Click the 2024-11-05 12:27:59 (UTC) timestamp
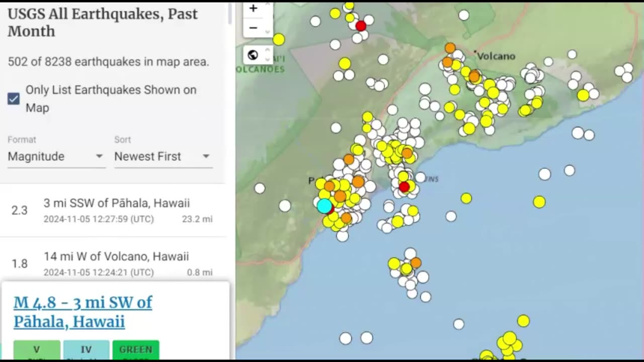This screenshot has height=362, width=644. point(99,219)
